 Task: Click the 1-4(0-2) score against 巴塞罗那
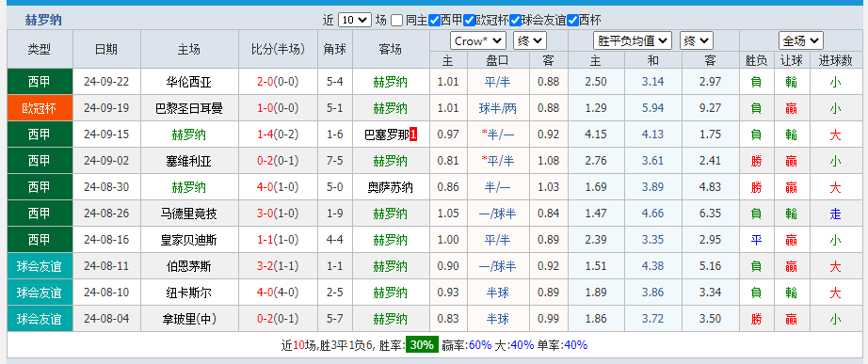278,135
